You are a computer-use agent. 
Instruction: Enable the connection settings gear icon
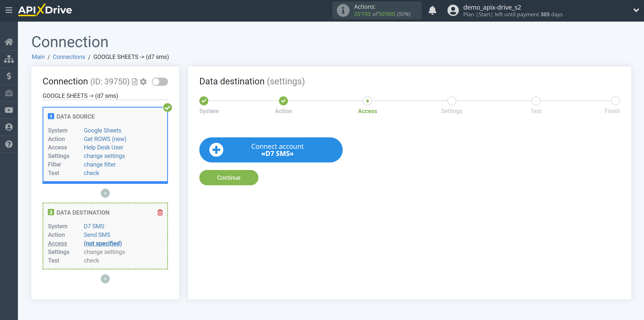click(143, 82)
